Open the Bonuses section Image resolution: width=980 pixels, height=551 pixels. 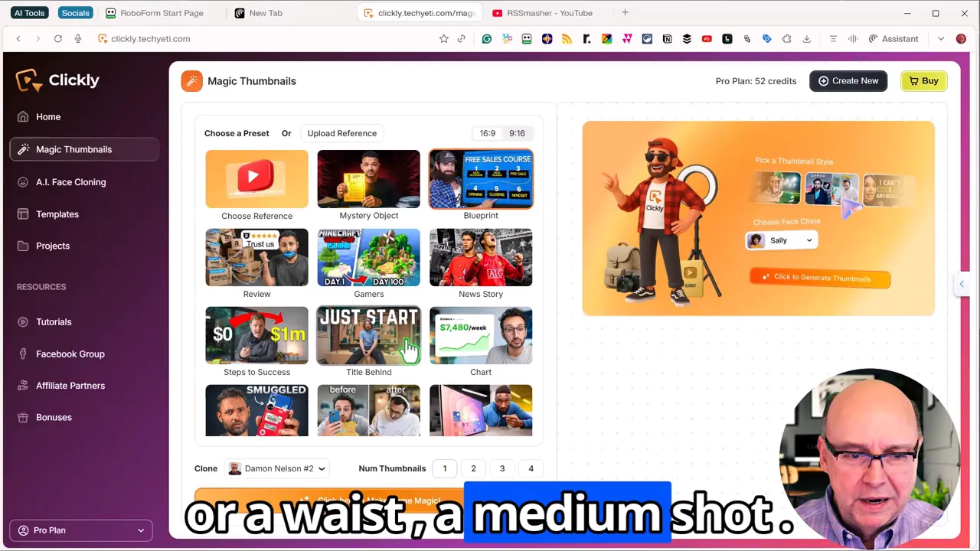[54, 417]
